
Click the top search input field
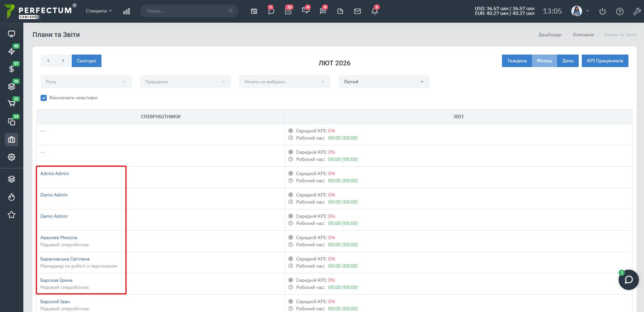click(x=186, y=11)
